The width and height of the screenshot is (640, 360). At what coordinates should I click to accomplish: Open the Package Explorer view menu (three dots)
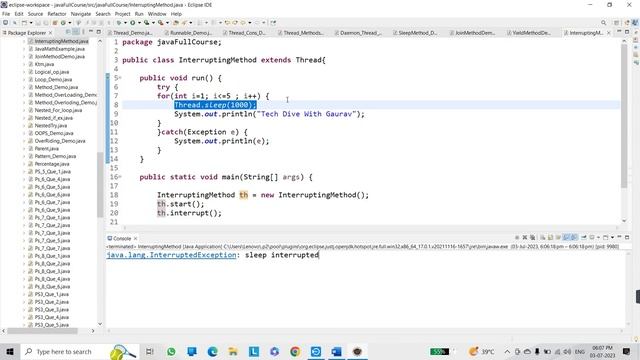coord(83,32)
